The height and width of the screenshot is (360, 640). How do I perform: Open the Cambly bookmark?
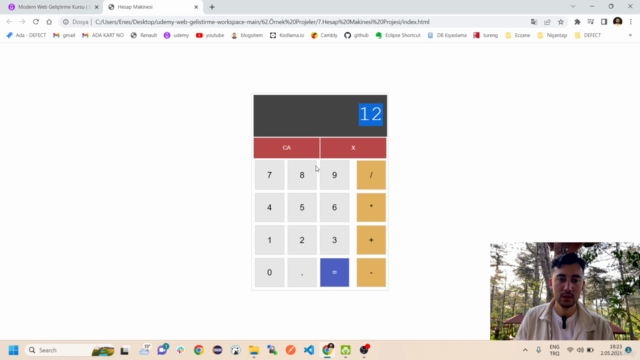[x=324, y=36]
